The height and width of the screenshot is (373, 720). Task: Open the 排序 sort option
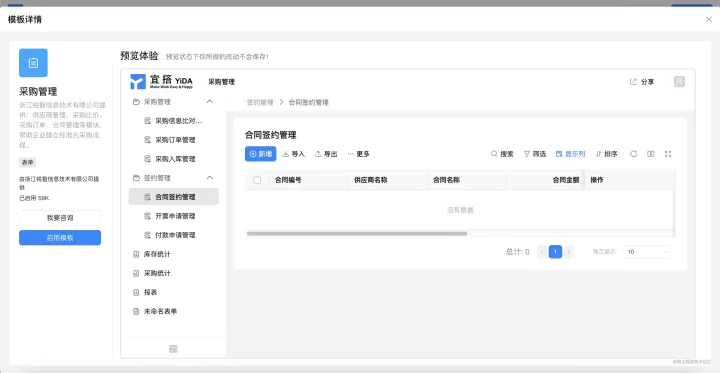click(x=606, y=154)
